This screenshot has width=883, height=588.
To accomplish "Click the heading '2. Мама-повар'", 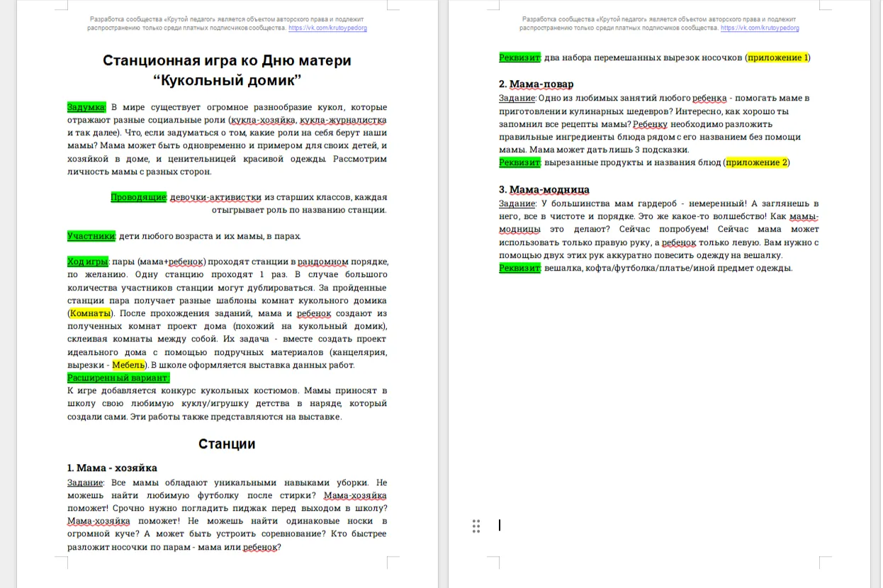I will [536, 84].
